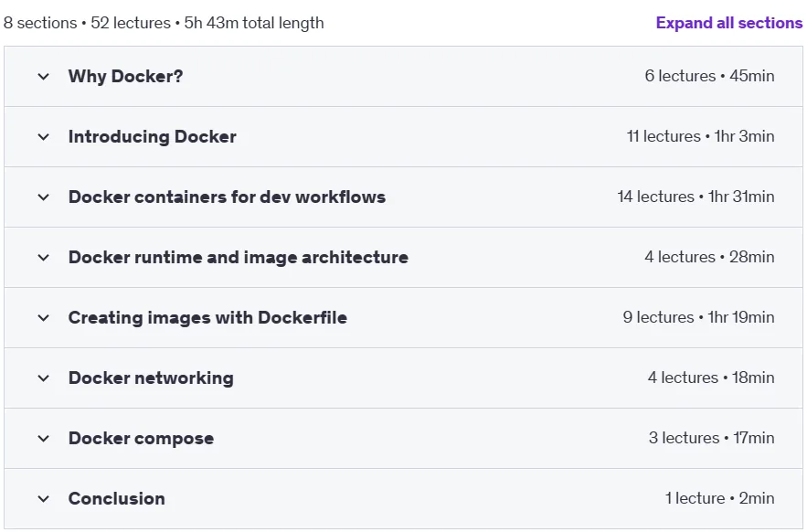
Task: Expand chevron for Creating images with Dockerfile
Action: click(44, 318)
